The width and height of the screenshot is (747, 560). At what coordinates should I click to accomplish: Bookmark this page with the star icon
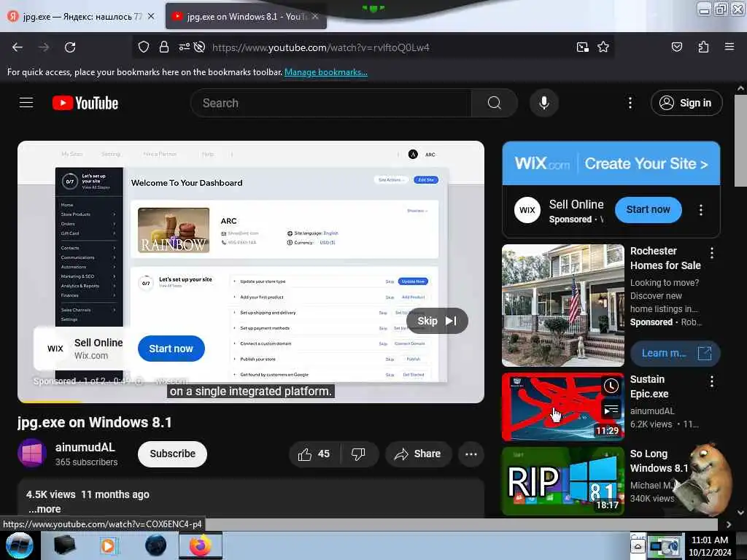coord(603,47)
